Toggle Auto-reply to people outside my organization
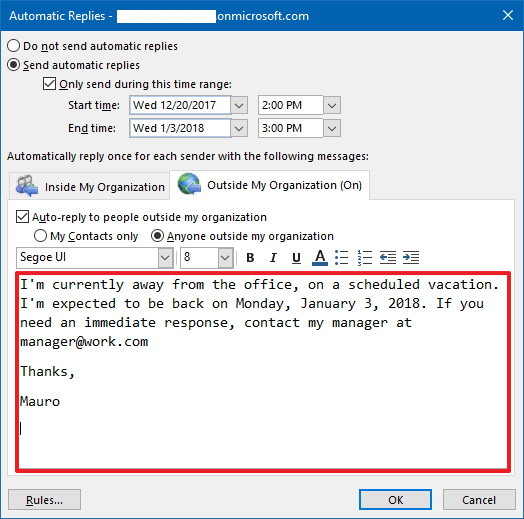 22,217
